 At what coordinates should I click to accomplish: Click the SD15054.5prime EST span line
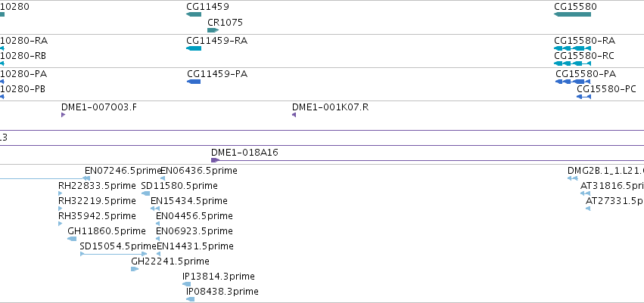click(x=114, y=254)
